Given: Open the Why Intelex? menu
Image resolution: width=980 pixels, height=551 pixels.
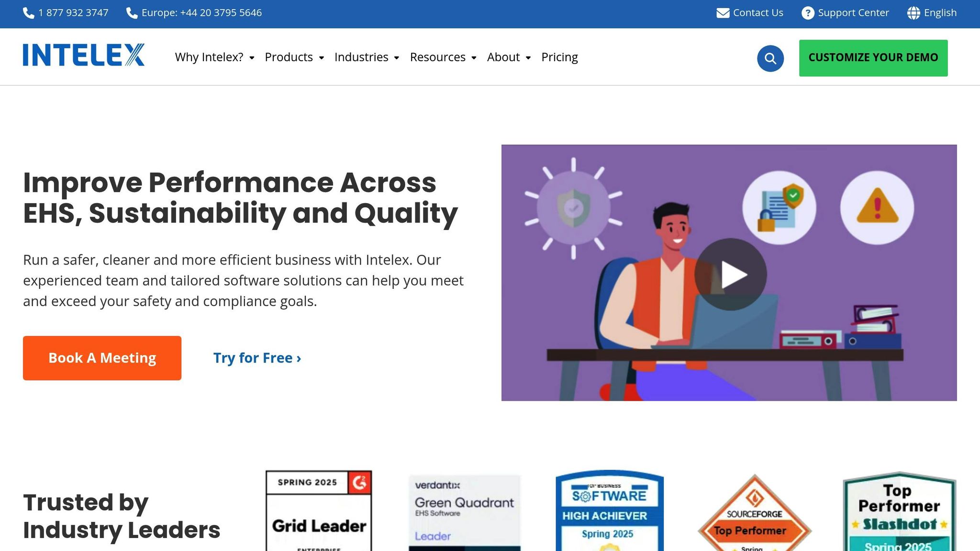Looking at the screenshot, I should point(209,57).
